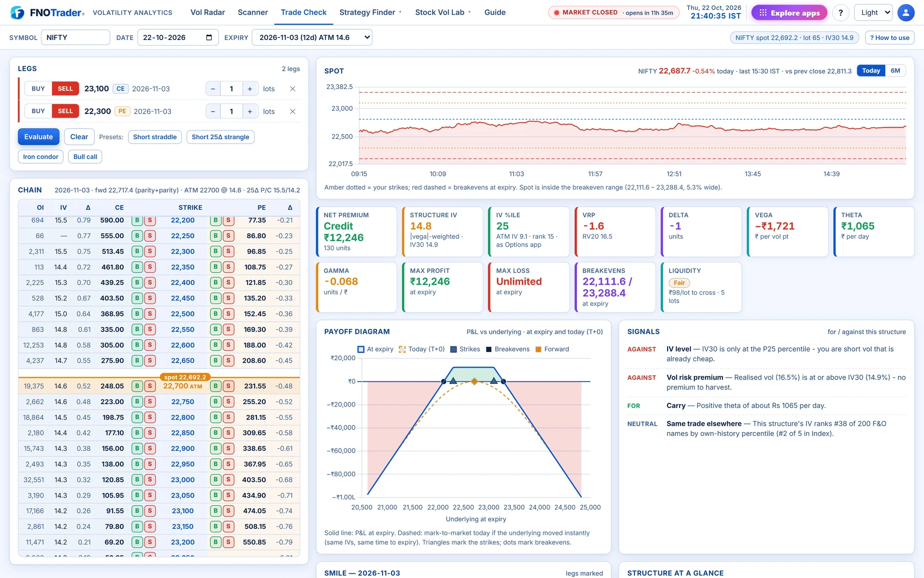
Task: Open the expiry dropdown
Action: point(312,37)
